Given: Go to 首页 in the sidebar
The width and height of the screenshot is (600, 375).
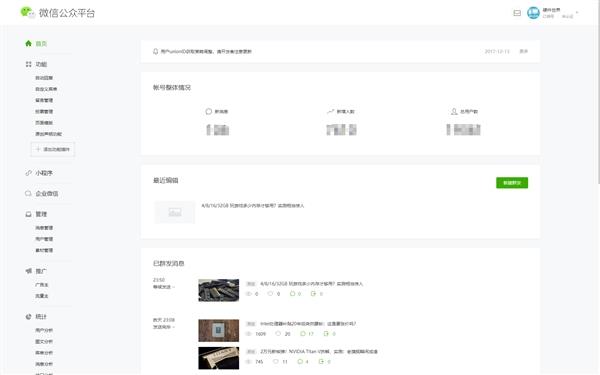Looking at the screenshot, I should tap(41, 44).
